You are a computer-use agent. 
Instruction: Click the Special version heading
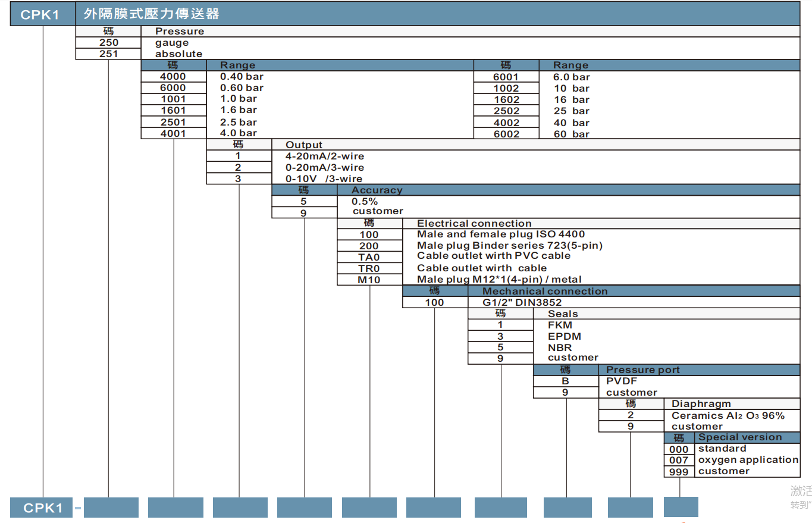pos(740,437)
